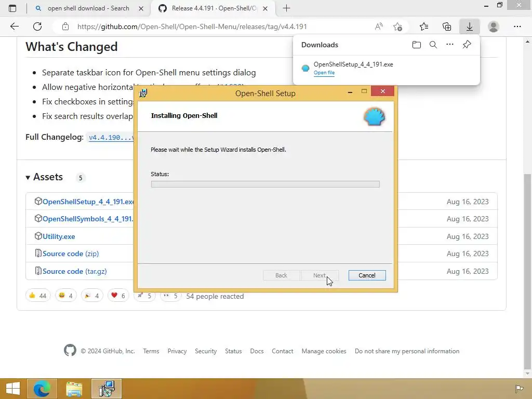Click the GitHub logo in the footer
532x399 pixels.
[x=70, y=350]
